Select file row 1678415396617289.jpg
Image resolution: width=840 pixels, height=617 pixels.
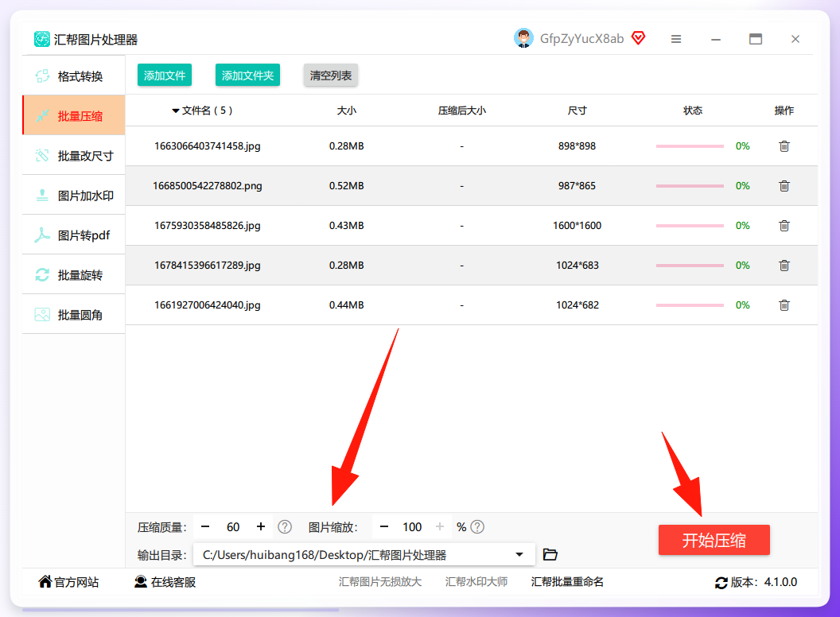point(472,265)
